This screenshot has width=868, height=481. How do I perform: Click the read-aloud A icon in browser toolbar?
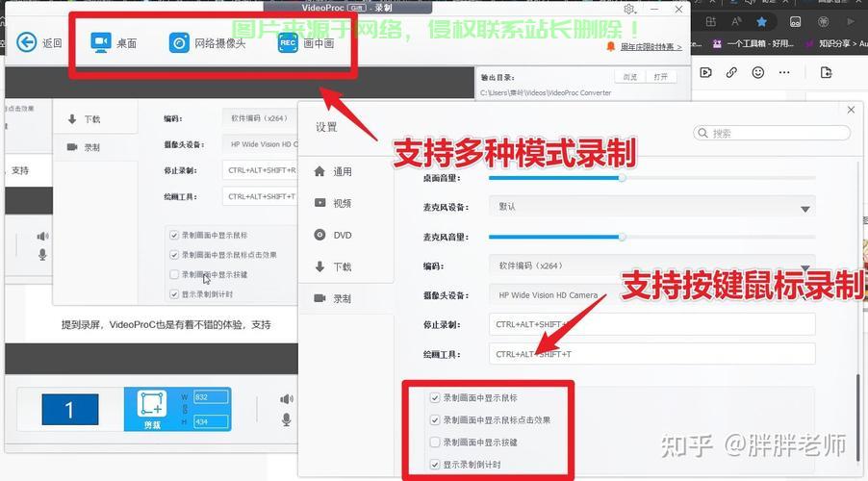736,21
